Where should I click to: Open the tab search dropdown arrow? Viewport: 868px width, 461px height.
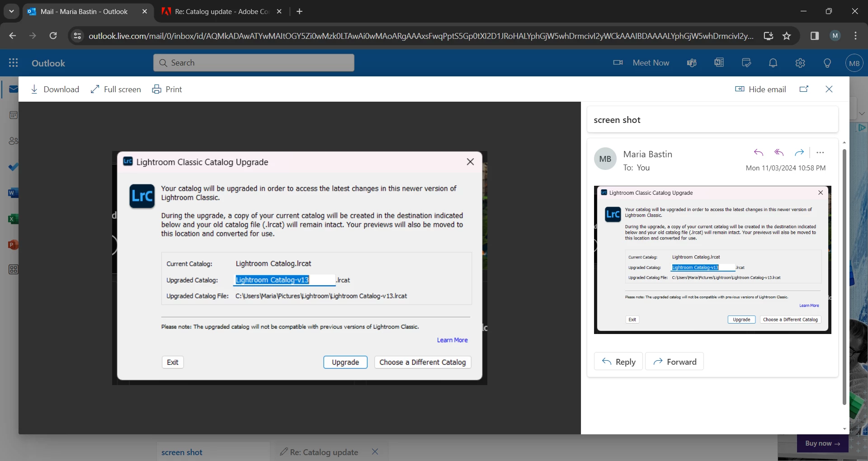[x=11, y=12]
